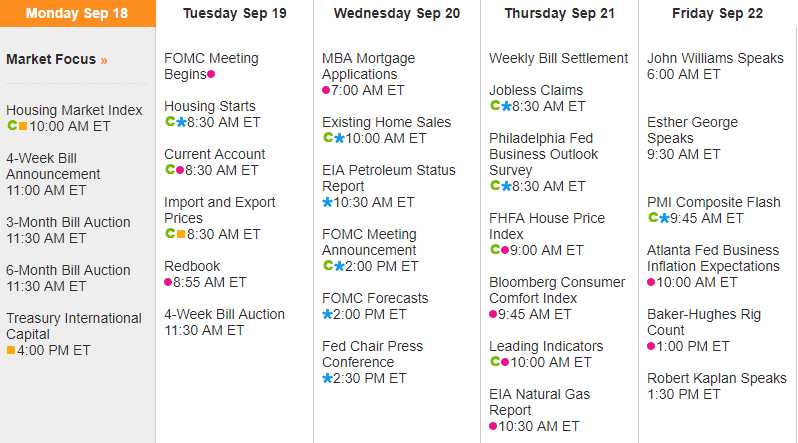Click green C icon beside Housing Market Index
This screenshot has width=798, height=443.
pos(12,126)
